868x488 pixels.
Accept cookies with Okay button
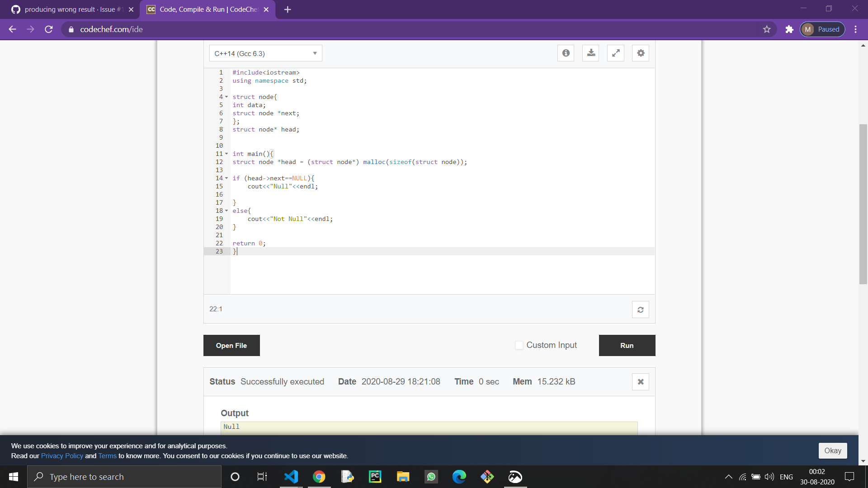[832, 450]
